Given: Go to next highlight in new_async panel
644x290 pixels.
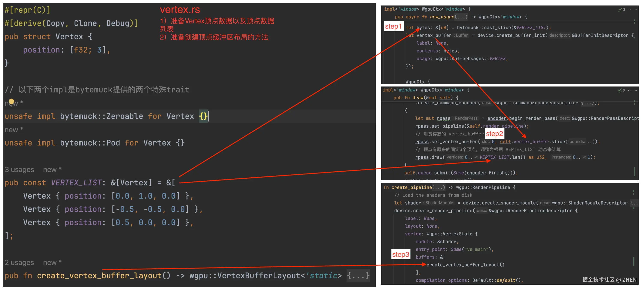Looking at the screenshot, I should pos(636,9).
